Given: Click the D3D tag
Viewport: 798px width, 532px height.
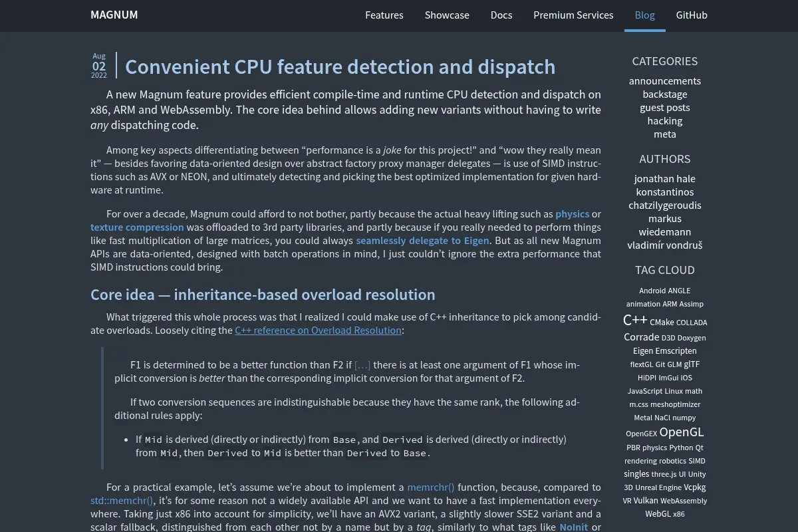Looking at the screenshot, I should click(668, 338).
